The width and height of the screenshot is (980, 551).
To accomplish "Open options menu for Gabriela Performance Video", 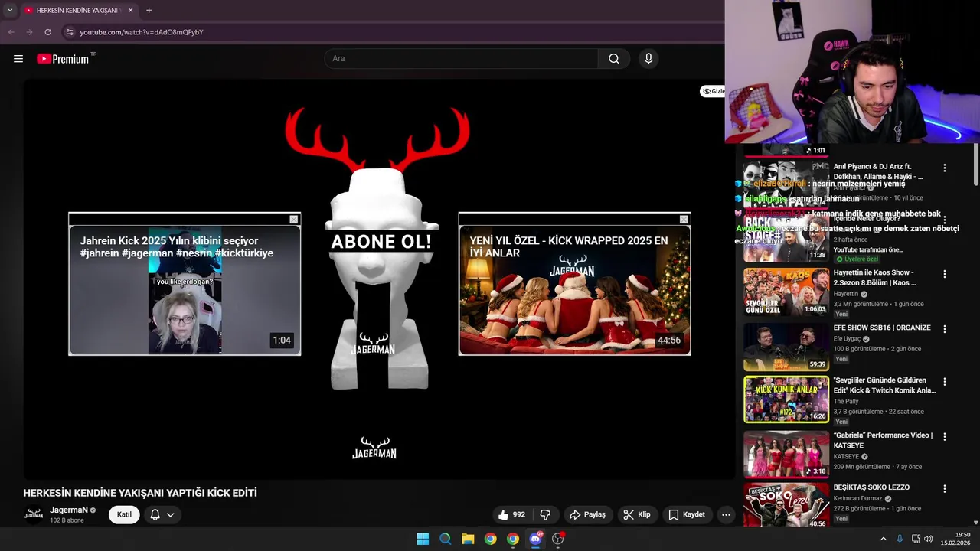I will (944, 436).
